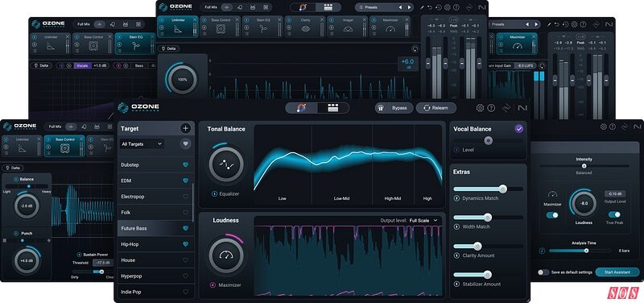Click the reset icon beside the +6.0 readout
Viewport: 644px width, 303px height.
[x=415, y=49]
